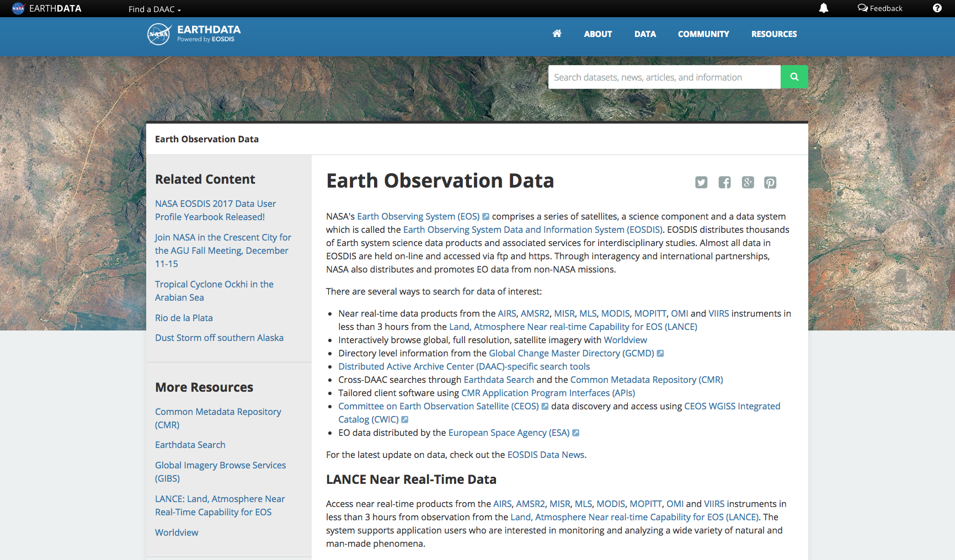Screen dimensions: 955x560
Task: Open NASA EOSDIS 2017 Data User Profile Yearbook link
Action: [x=215, y=210]
